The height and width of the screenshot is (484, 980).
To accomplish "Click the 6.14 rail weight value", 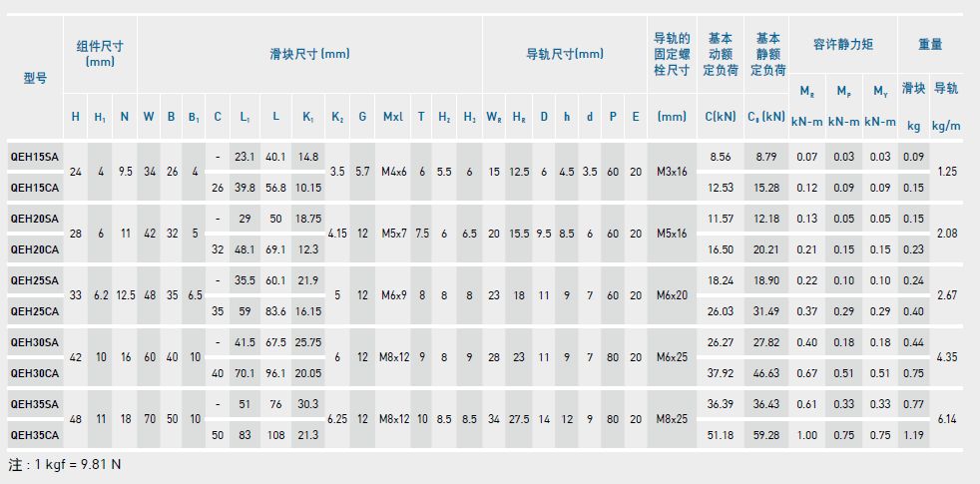I will click(948, 420).
